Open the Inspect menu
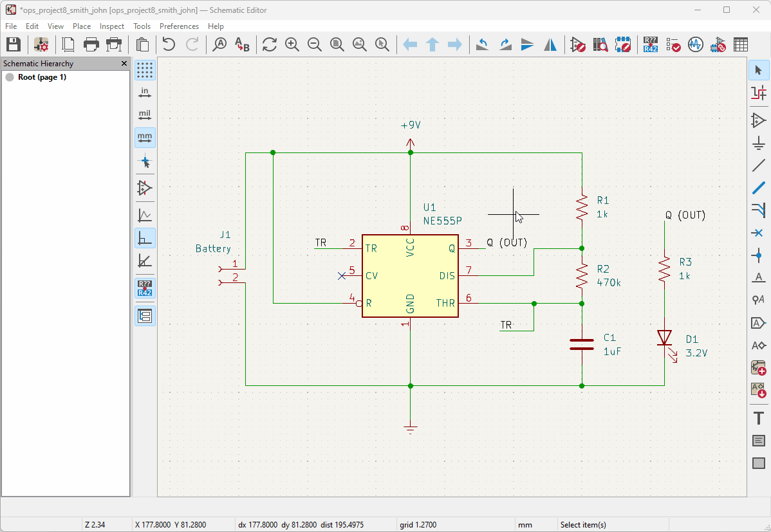Screen dimensions: 771x532 (112, 26)
